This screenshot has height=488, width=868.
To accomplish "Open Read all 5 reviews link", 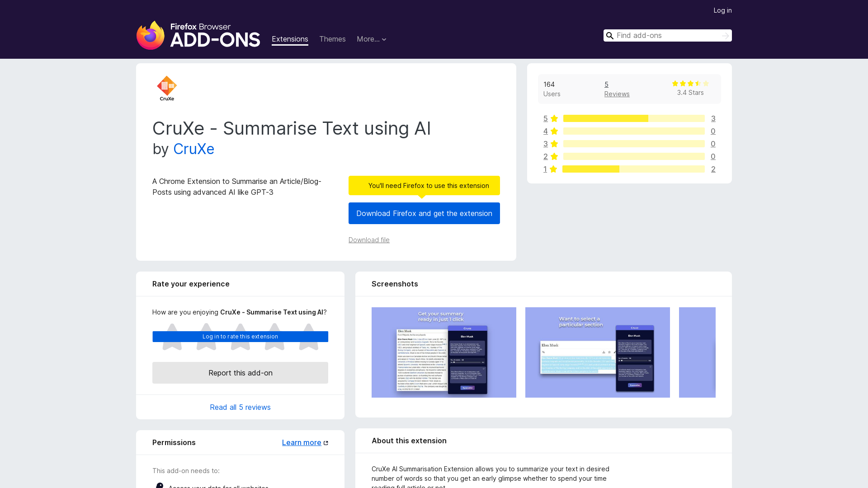I will click(x=240, y=407).
